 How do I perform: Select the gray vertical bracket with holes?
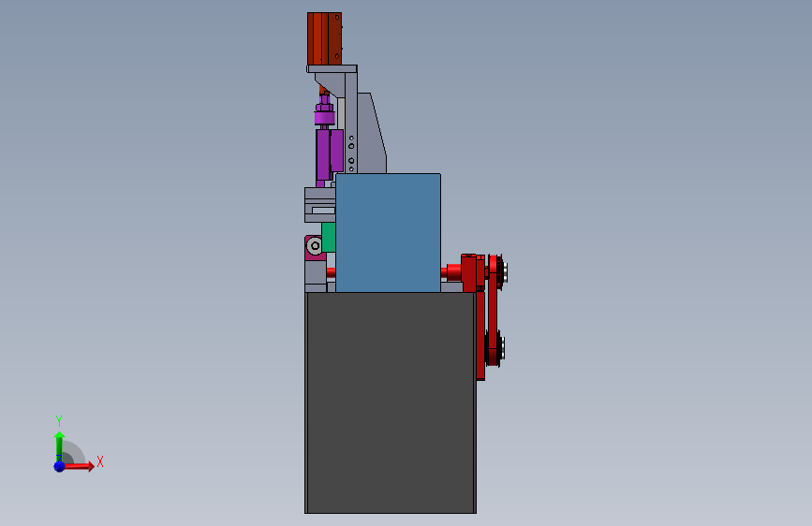pyautogui.click(x=351, y=124)
